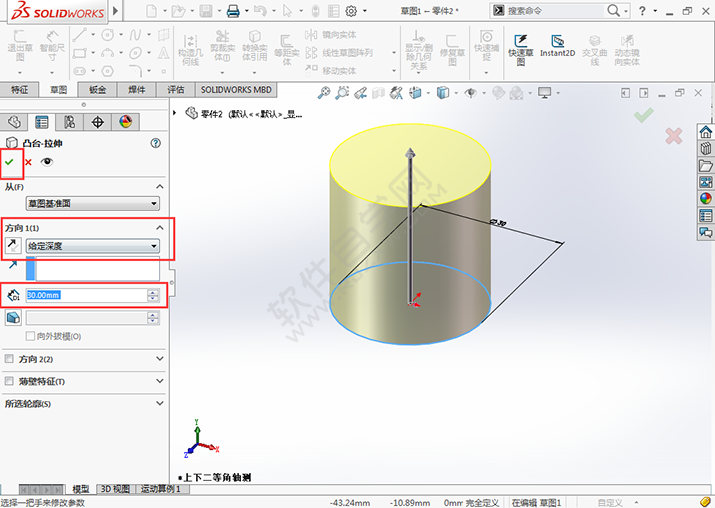Screen dimensions: 715x508
Task: Expand the 所选轮廓 section
Action: (159, 404)
